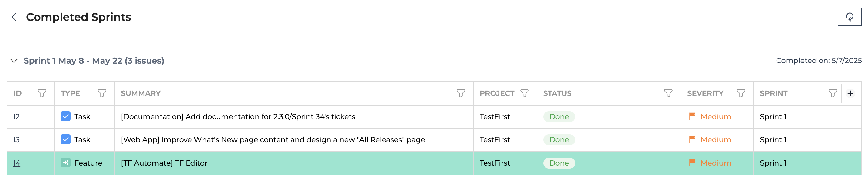Click the "Completed on: 5/7/2025" text
This screenshot has height=188, width=868.
coord(818,61)
